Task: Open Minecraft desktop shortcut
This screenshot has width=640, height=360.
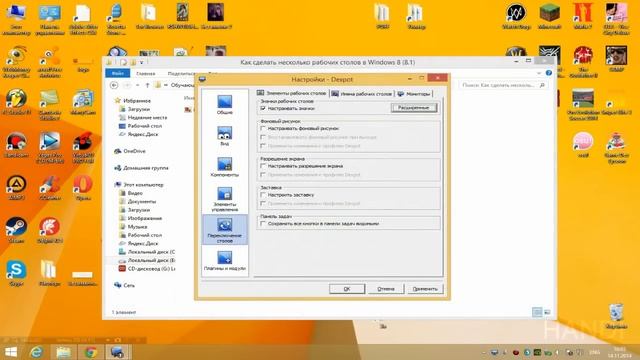Action: pyautogui.click(x=549, y=16)
